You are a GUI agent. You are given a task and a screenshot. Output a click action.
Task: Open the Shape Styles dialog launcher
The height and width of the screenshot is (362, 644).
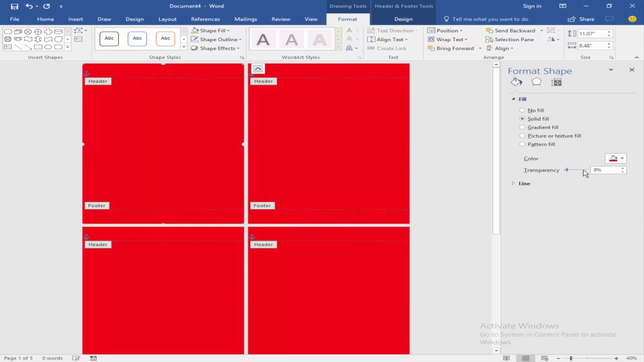[243, 57]
